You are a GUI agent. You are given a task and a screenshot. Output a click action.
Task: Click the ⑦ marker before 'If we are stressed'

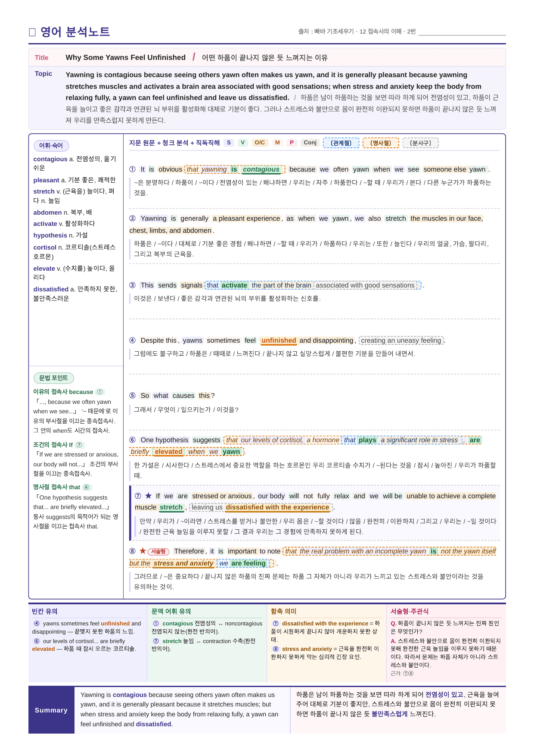point(138,496)
